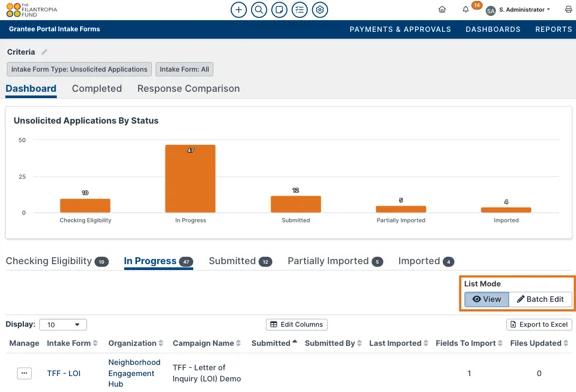Click the Edit Columns button
Image resolution: width=576 pixels, height=392 pixels.
tap(297, 325)
